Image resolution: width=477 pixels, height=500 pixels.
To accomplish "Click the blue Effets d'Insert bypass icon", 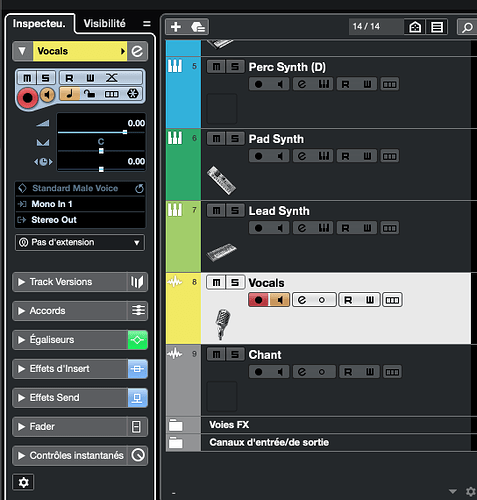I will [x=138, y=369].
